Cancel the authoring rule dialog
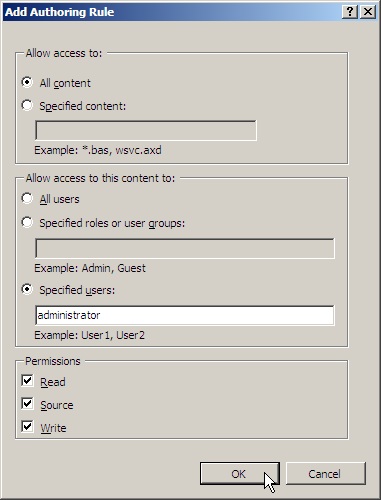Viewport: 381px width, 500px height. (x=326, y=474)
